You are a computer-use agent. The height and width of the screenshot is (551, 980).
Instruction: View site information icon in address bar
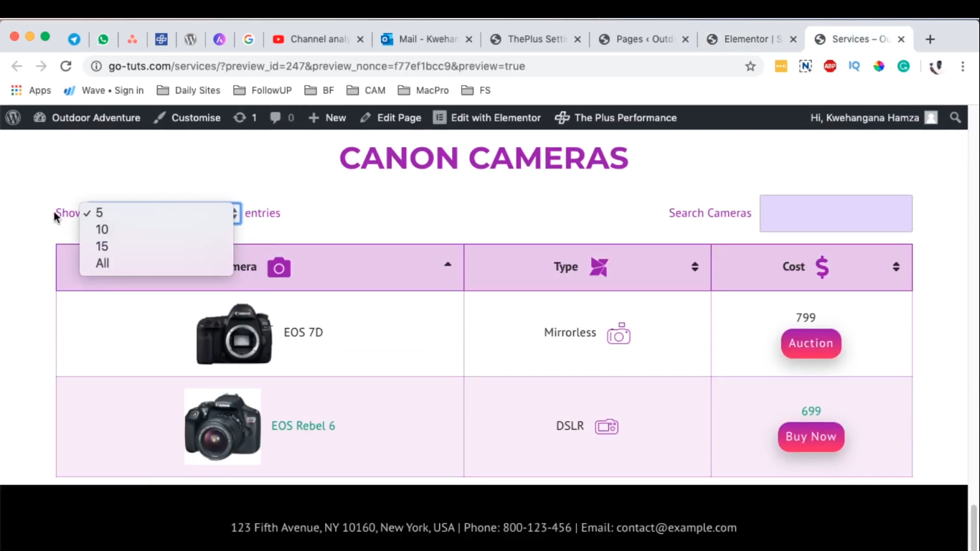[96, 66]
